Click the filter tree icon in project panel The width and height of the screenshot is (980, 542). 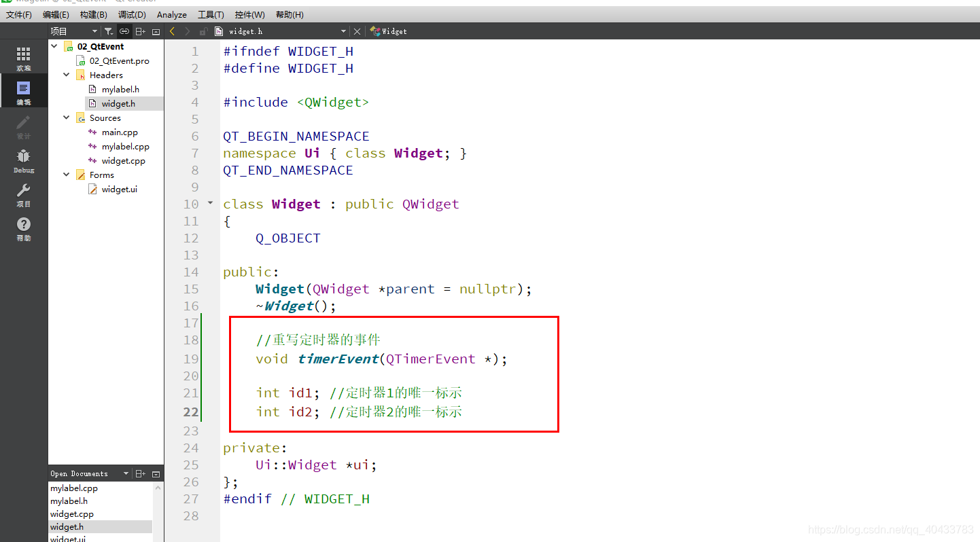109,31
